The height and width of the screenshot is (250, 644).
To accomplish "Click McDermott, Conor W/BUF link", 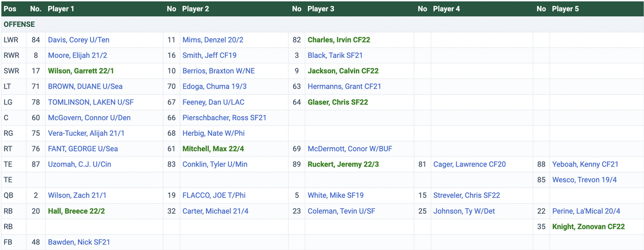I will 350,149.
